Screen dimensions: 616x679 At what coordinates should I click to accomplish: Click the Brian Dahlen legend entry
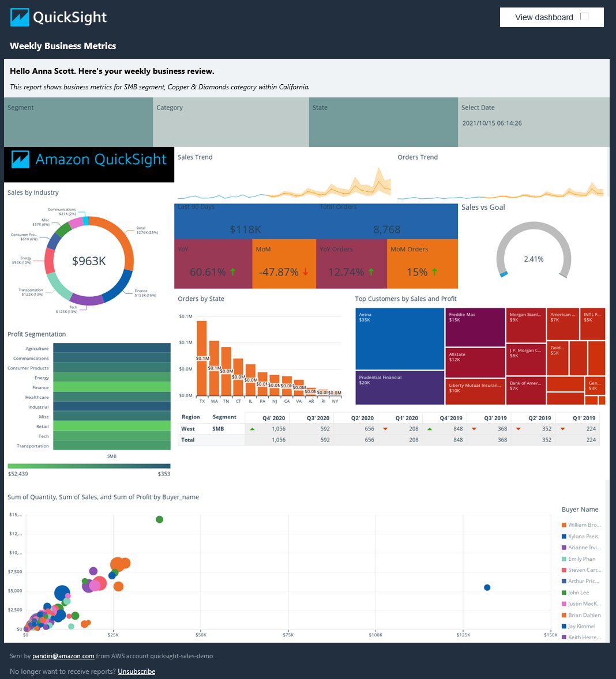point(581,616)
